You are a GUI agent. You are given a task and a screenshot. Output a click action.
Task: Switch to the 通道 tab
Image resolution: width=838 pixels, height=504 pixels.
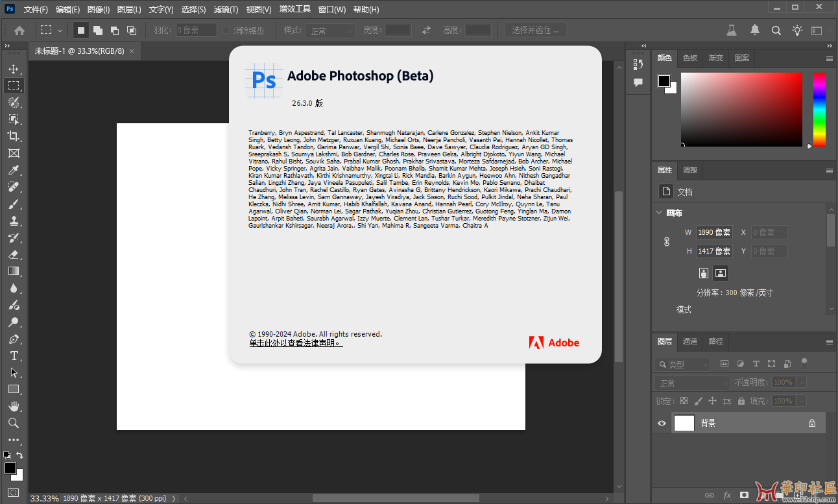(690, 341)
